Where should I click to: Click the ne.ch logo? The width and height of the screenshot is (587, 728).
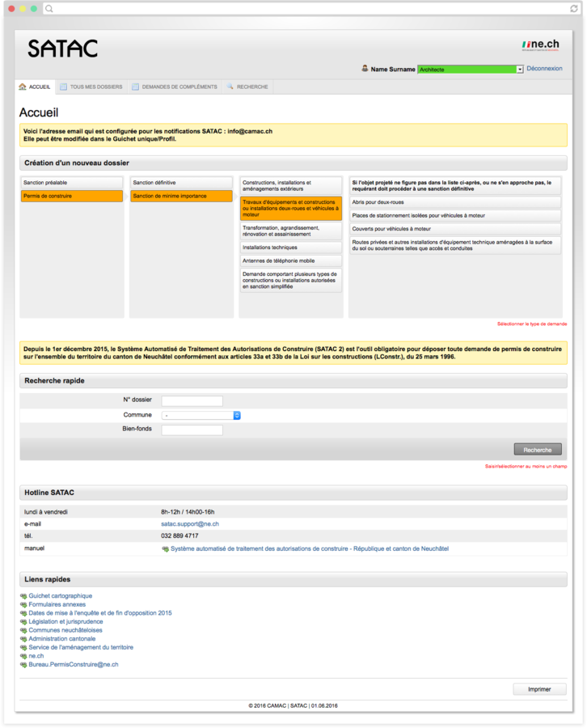click(541, 44)
